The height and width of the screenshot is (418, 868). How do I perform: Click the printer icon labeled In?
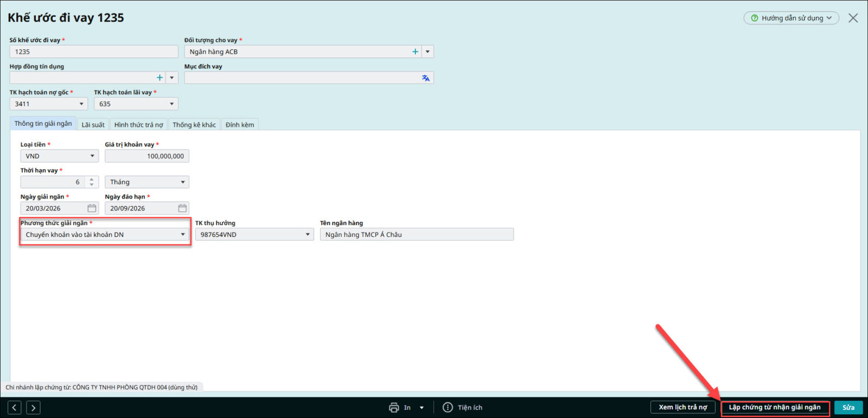point(394,408)
